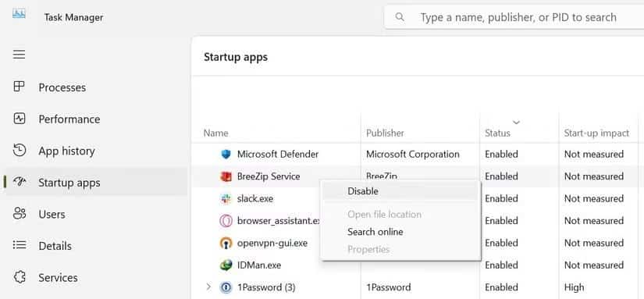Click the IDMan.exe globe icon
The width and height of the screenshot is (644, 299).
pos(226,265)
